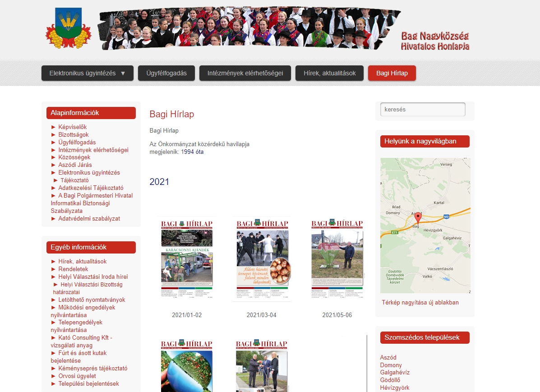The image size is (540, 392).
Task: Open sidebar Intézmények elérhetőségei link
Action: click(x=93, y=150)
